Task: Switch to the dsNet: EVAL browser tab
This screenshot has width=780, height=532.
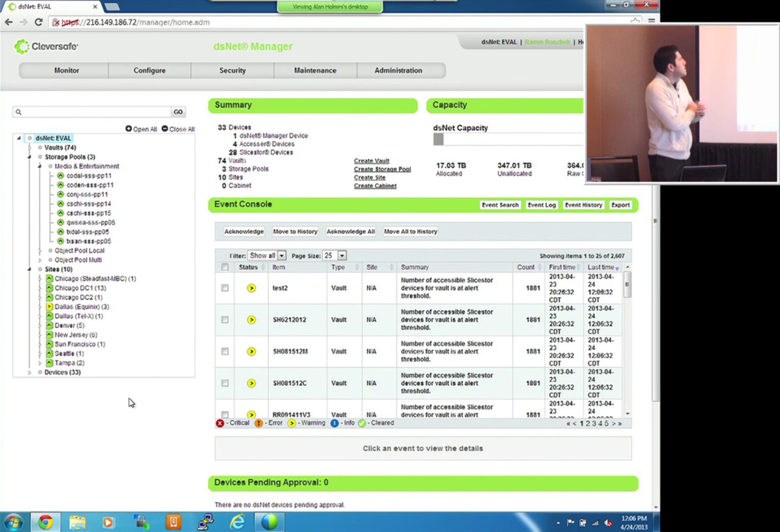Action: point(52,7)
